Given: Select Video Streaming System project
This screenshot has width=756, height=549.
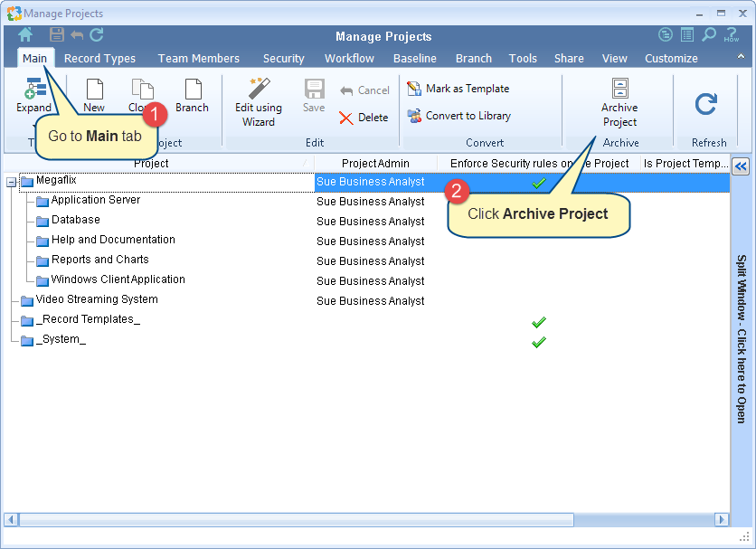Looking at the screenshot, I should [97, 299].
